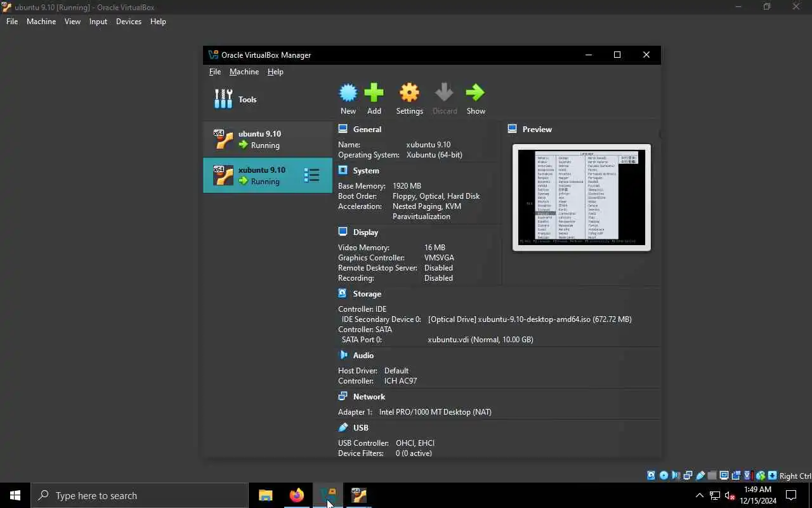The height and width of the screenshot is (508, 812).
Task: Click the Base Memory value 1920 MB
Action: [x=407, y=186]
